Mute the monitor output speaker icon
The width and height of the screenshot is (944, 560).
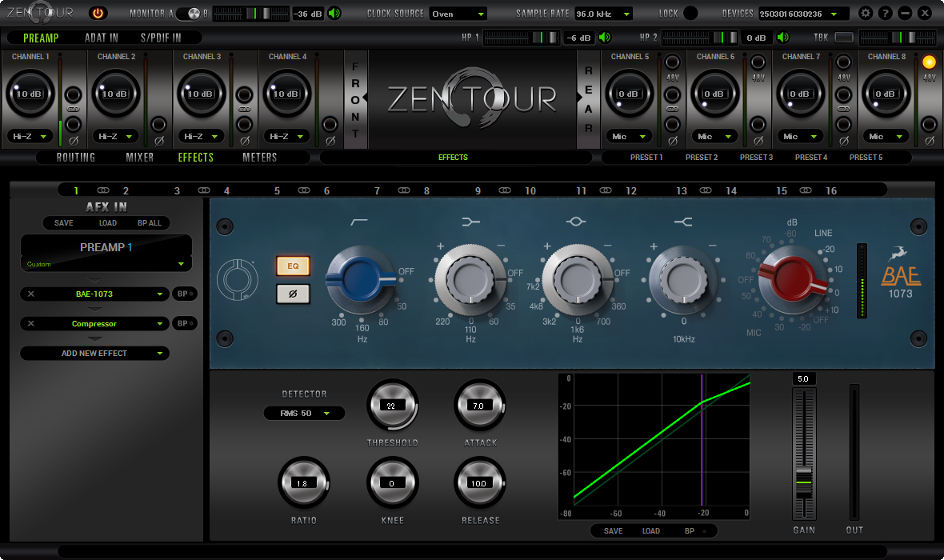click(334, 14)
